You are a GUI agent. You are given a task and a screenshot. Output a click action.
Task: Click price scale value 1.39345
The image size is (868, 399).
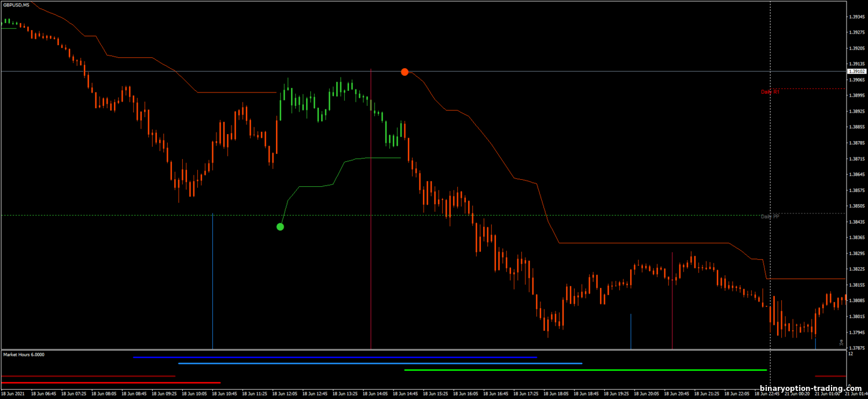click(856, 17)
